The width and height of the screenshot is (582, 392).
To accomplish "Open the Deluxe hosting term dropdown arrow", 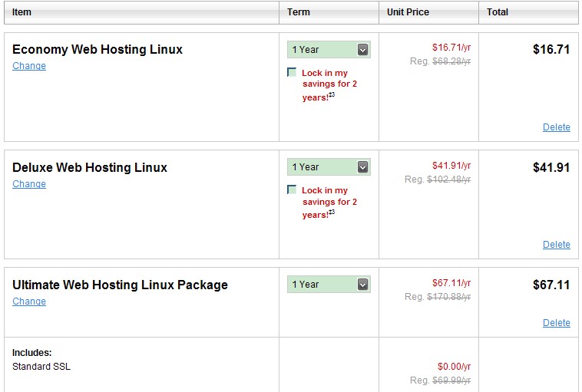I will pos(362,167).
